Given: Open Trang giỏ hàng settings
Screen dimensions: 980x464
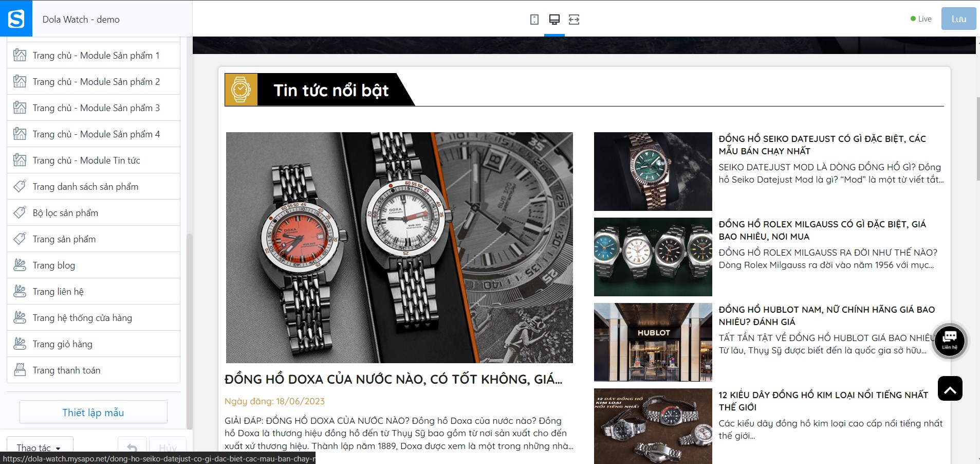Looking at the screenshot, I should [x=94, y=344].
